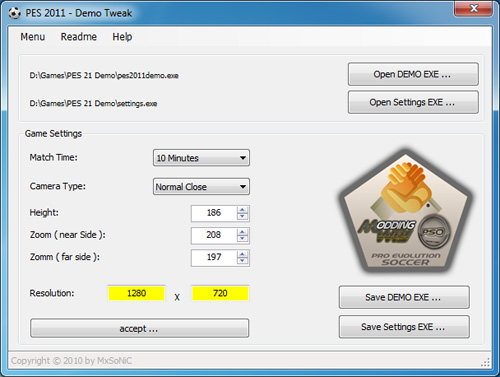
Task: Increase Zoom near side with up arrow
Action: point(242,232)
